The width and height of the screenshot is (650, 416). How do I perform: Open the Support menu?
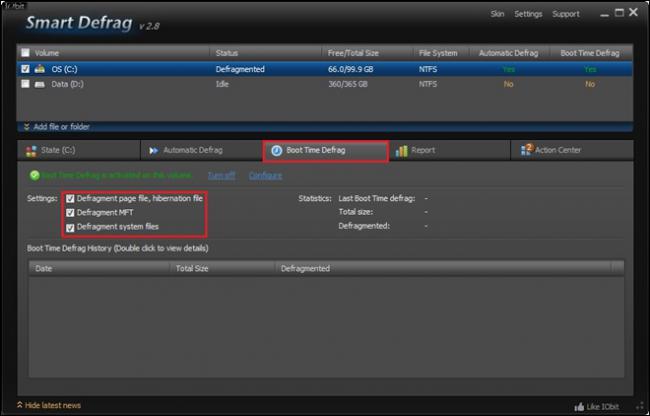point(566,14)
